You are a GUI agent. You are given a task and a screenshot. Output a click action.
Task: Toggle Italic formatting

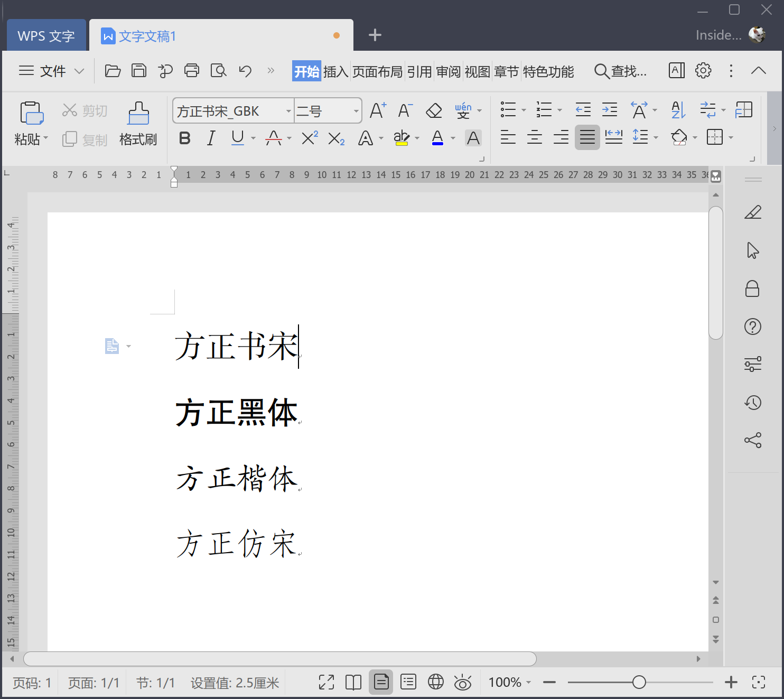pyautogui.click(x=211, y=138)
